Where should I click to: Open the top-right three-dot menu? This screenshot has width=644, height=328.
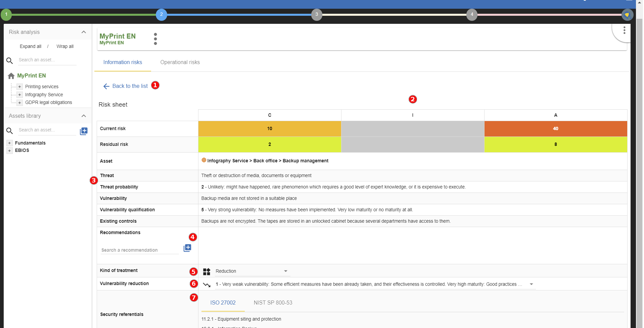click(624, 30)
